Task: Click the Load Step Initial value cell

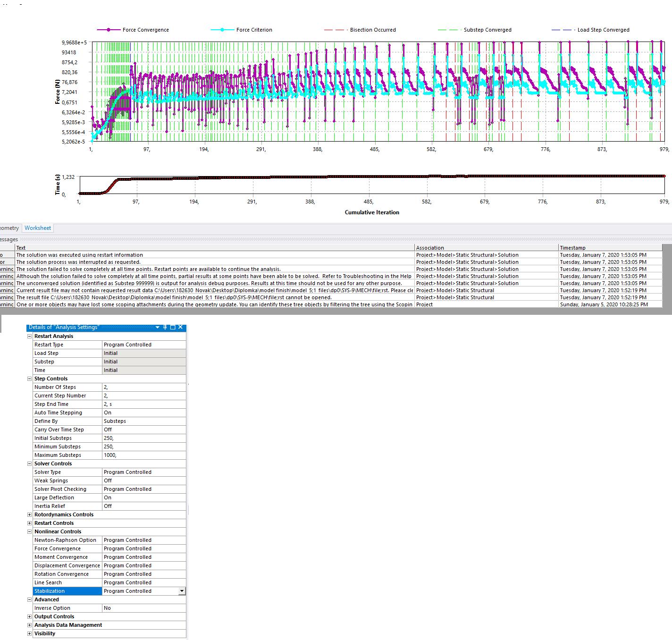Action: 144,353
